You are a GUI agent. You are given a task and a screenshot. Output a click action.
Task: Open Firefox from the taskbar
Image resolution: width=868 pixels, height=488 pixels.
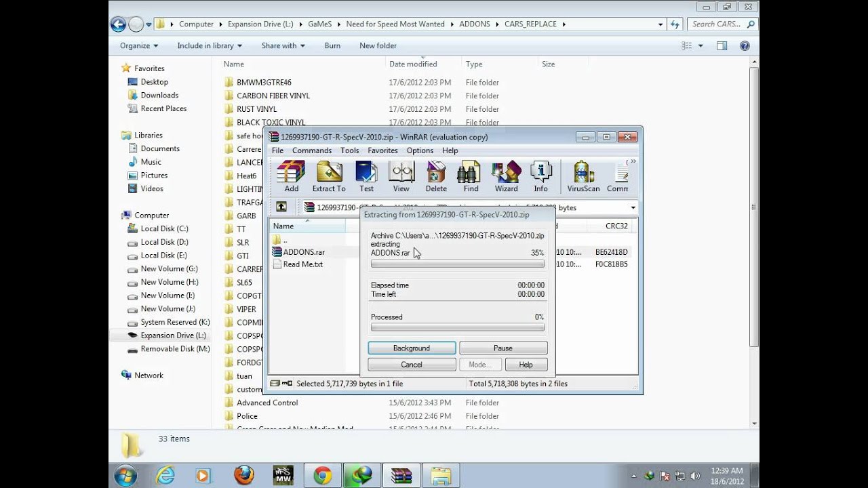243,475
